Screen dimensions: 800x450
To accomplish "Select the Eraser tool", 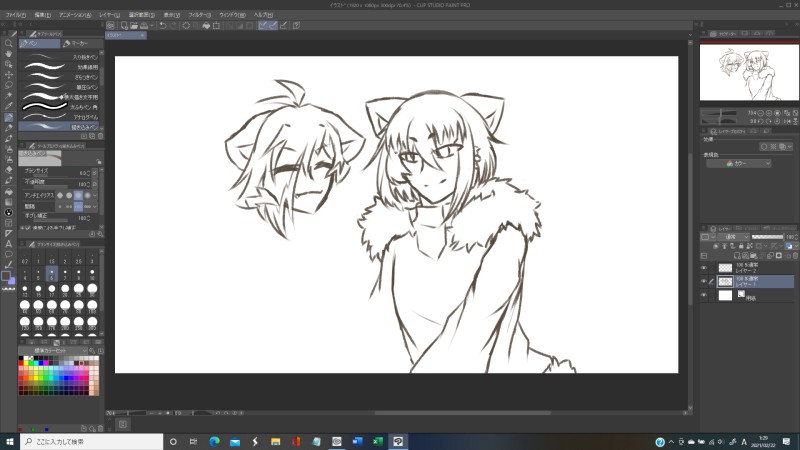I will click(x=8, y=170).
